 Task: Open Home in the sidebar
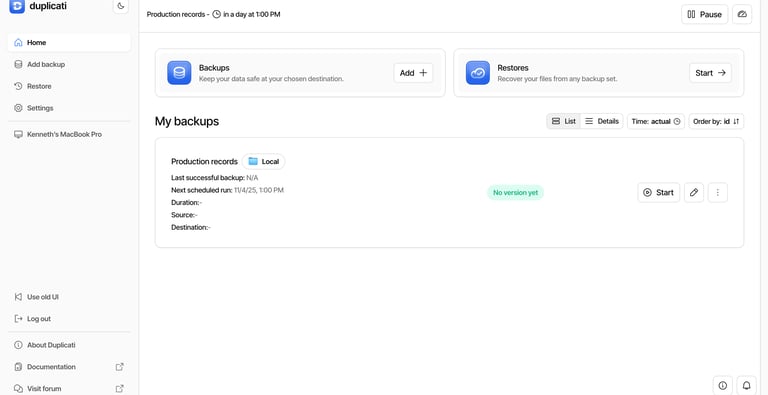click(x=69, y=43)
